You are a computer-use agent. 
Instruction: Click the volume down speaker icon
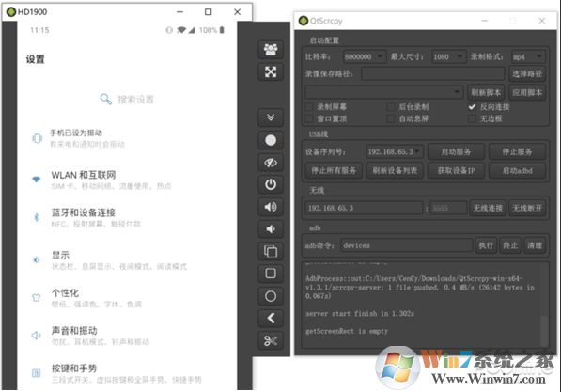[271, 229]
